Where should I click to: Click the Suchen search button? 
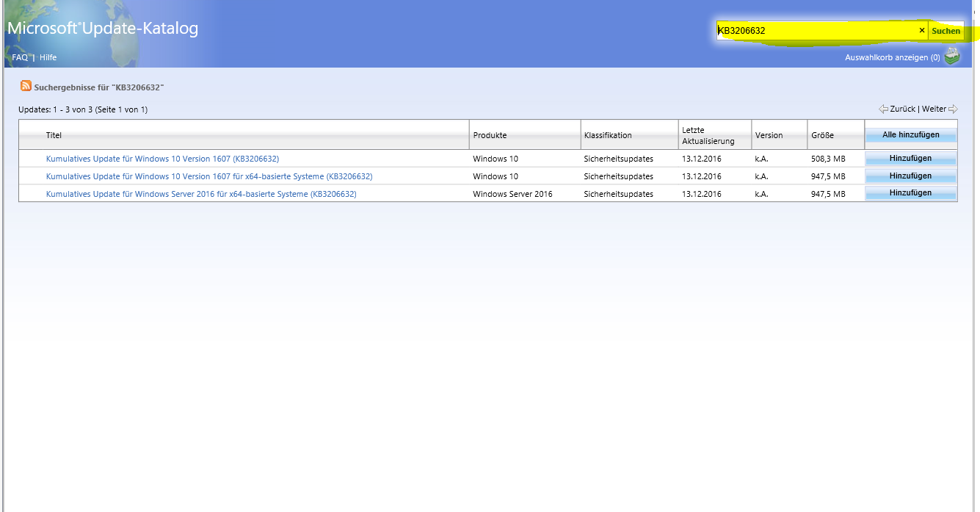945,31
